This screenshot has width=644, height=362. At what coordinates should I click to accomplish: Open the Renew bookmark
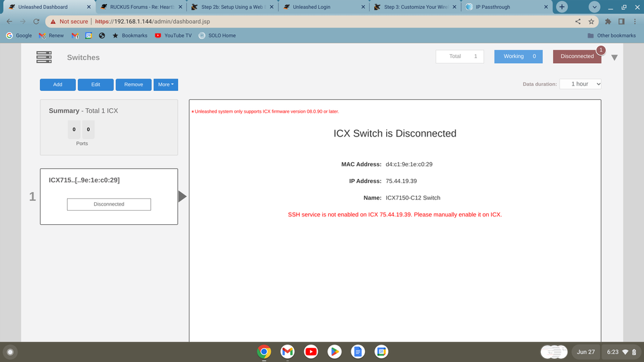tap(52, 35)
